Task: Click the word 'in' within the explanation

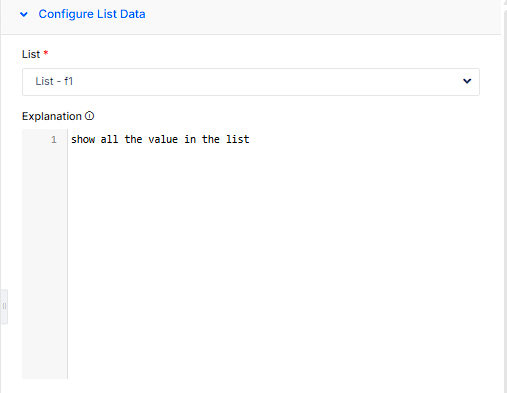Action: [x=190, y=139]
